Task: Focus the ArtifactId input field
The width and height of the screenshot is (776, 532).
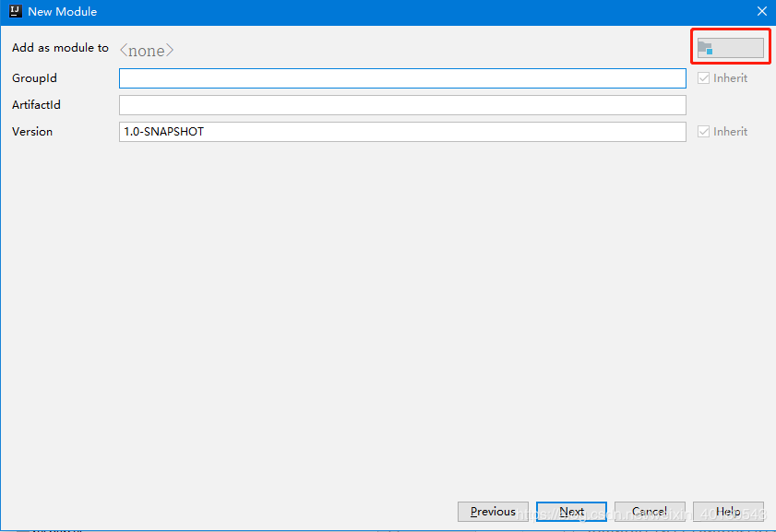Action: click(x=402, y=105)
